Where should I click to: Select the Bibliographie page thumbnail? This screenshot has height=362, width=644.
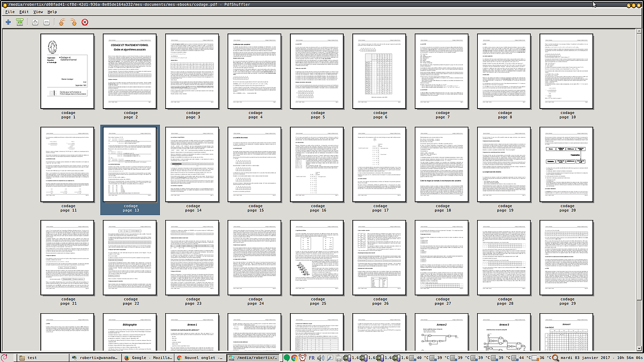130,333
